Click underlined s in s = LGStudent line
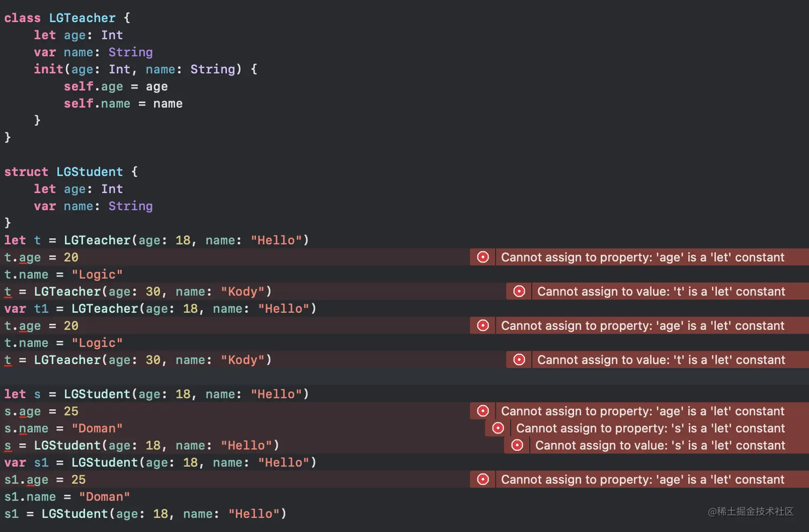 pyautogui.click(x=7, y=446)
